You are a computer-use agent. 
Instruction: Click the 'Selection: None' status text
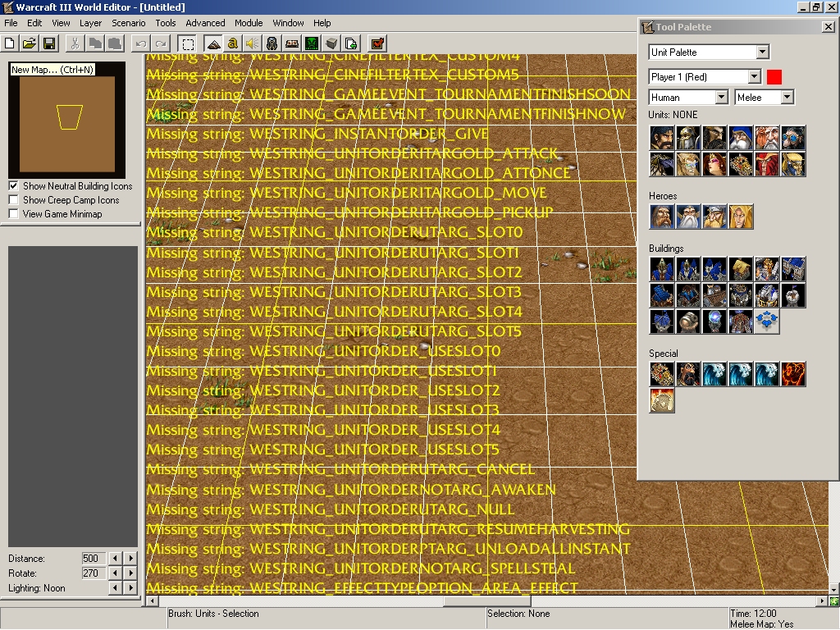coord(518,614)
